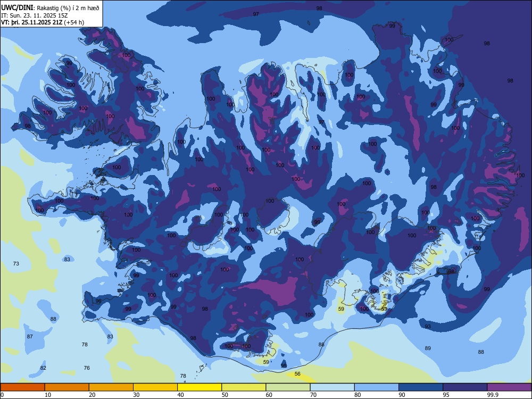Viewport: 532px width, 399px height.
Task: Pick the 20–30 legend color band
Action: [111, 387]
